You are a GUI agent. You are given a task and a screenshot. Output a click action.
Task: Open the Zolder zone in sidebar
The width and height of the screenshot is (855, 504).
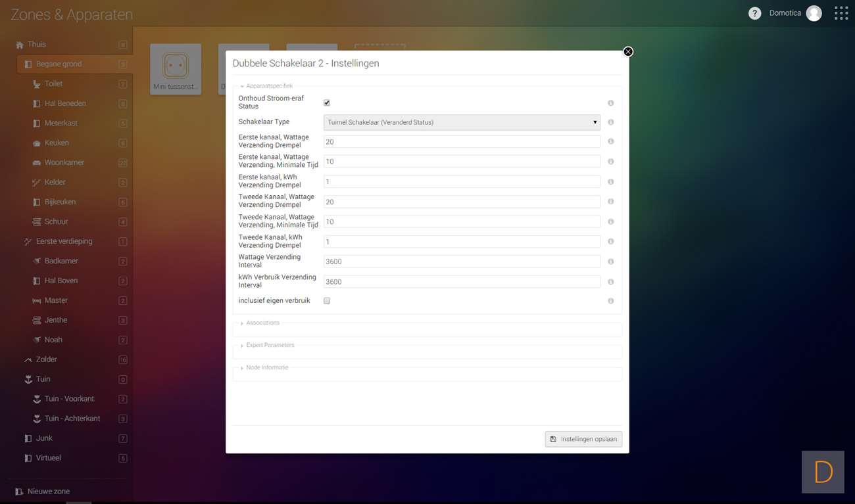(46, 359)
